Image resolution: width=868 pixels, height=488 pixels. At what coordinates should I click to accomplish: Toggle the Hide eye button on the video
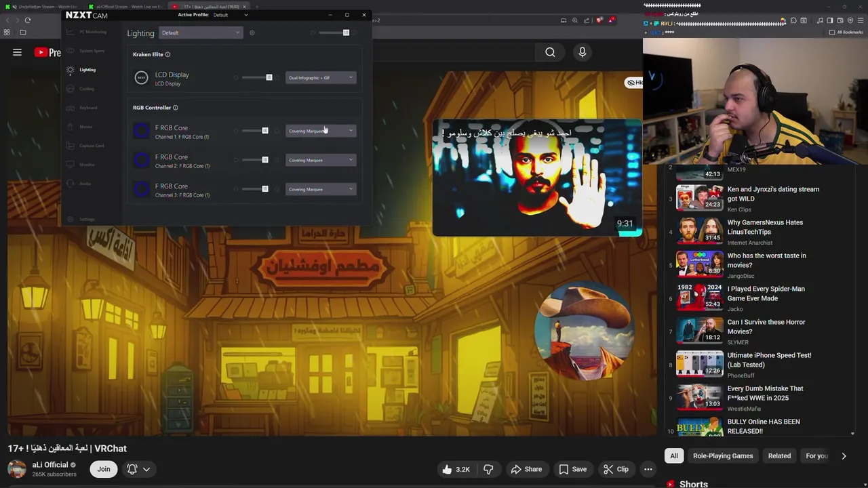pos(634,83)
